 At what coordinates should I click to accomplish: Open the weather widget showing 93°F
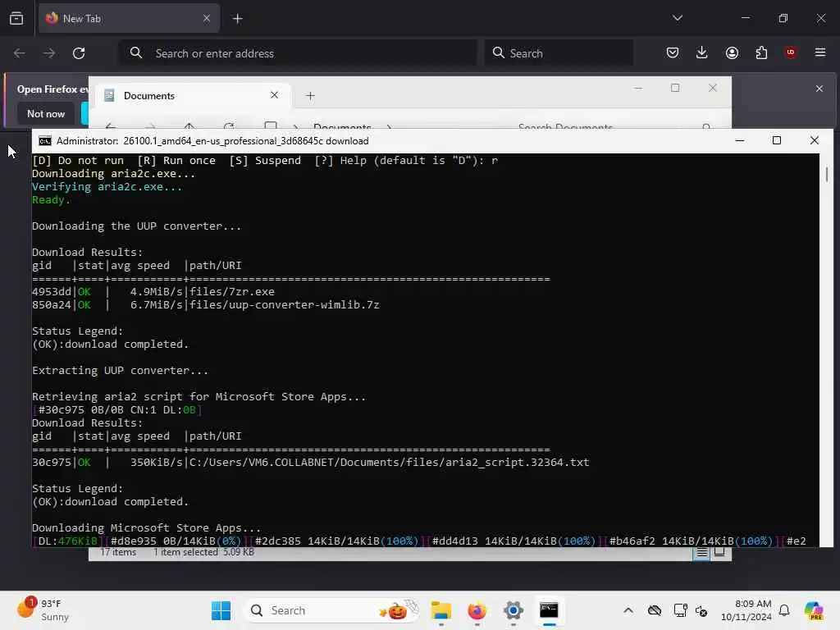[x=43, y=610]
